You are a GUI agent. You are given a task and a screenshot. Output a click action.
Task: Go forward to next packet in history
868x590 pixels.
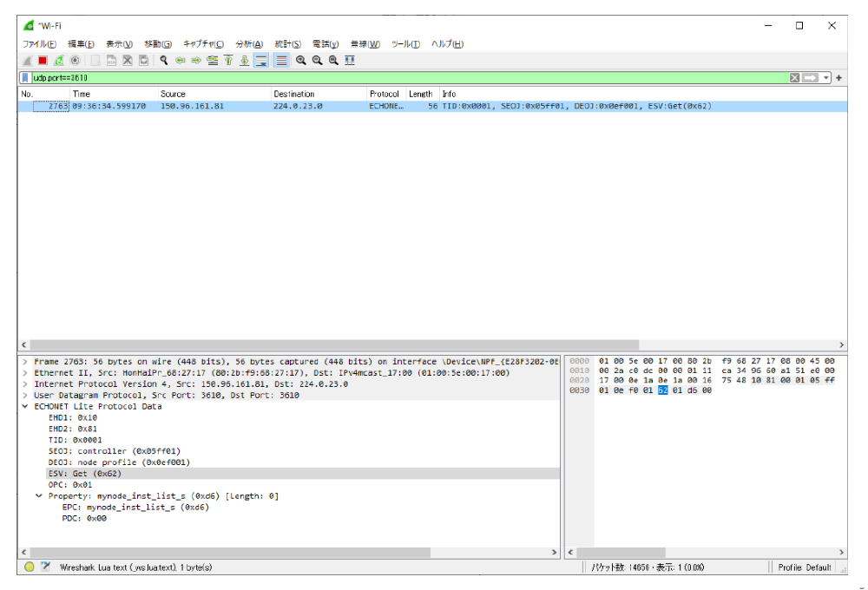coord(196,61)
